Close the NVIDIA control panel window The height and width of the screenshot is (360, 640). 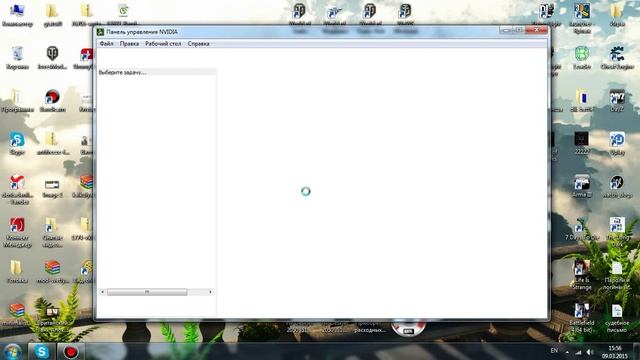536,30
